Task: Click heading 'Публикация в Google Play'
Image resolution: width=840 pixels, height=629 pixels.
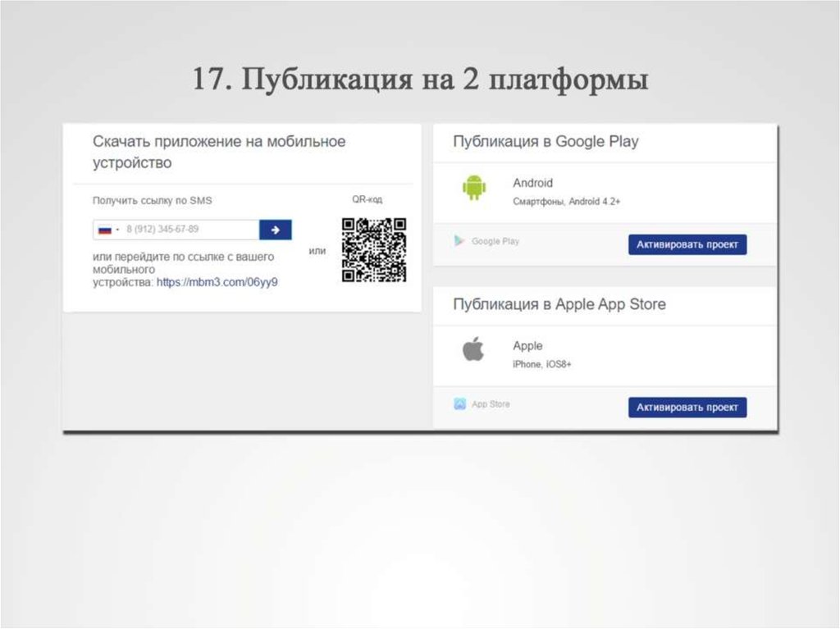Action: coord(546,141)
